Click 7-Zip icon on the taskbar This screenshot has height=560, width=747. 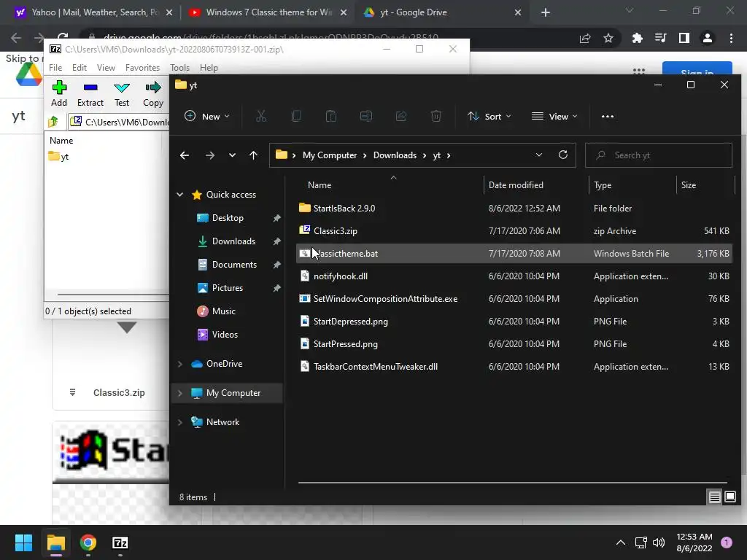120,542
